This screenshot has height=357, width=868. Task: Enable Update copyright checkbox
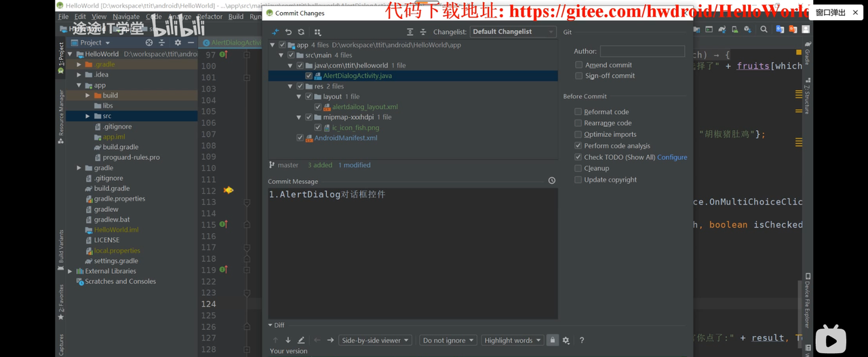click(578, 180)
